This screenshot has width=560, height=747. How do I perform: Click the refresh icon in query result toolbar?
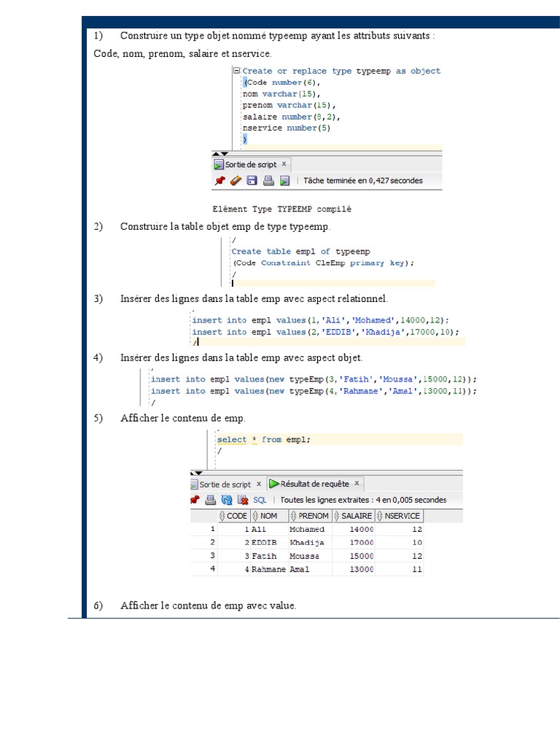227,500
